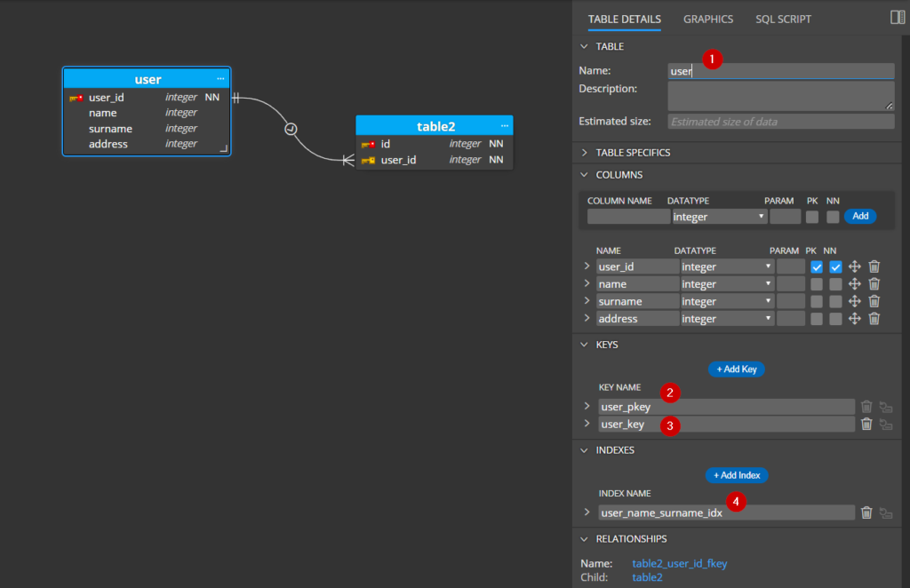Image resolution: width=910 pixels, height=588 pixels.
Task: Check PK for name column
Action: click(x=817, y=285)
